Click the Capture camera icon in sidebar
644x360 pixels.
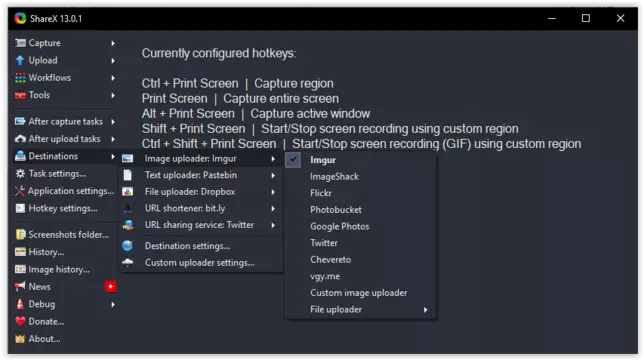[20, 43]
